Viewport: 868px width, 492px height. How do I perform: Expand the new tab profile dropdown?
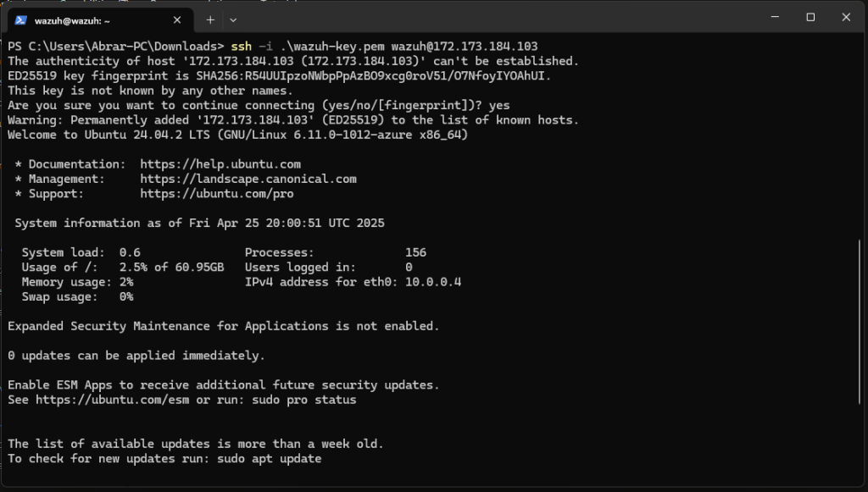point(233,20)
